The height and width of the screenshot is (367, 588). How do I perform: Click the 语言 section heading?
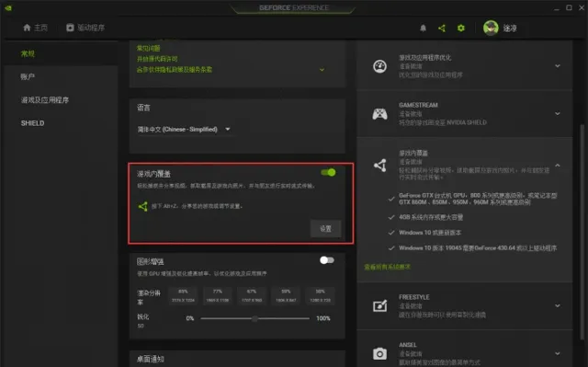coord(143,108)
